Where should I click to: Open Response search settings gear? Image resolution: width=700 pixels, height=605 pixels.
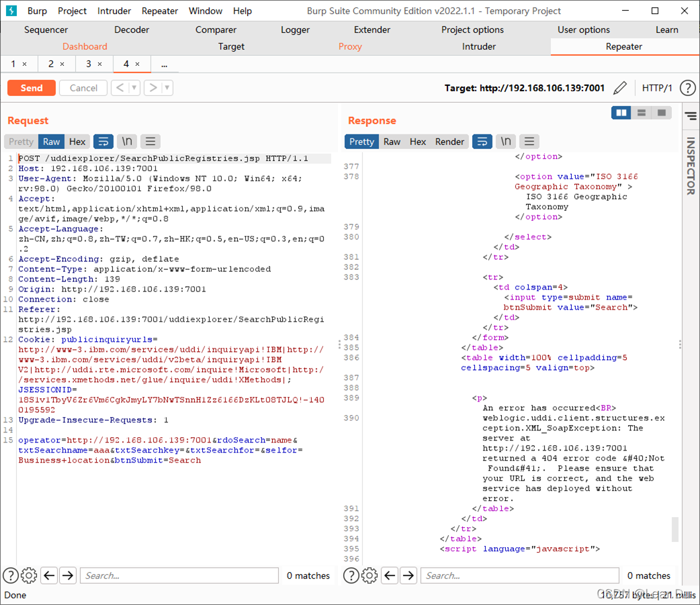(369, 575)
